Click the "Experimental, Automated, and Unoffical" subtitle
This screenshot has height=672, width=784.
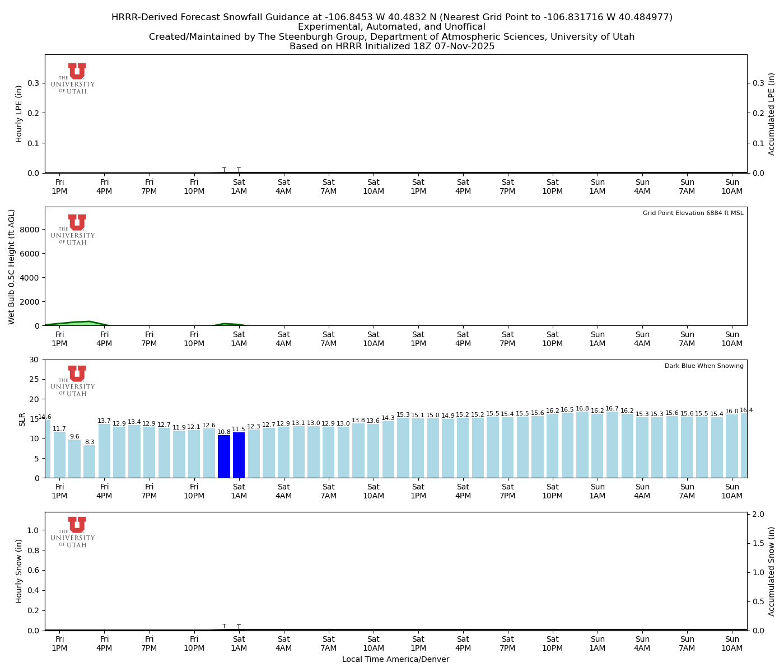pyautogui.click(x=392, y=27)
